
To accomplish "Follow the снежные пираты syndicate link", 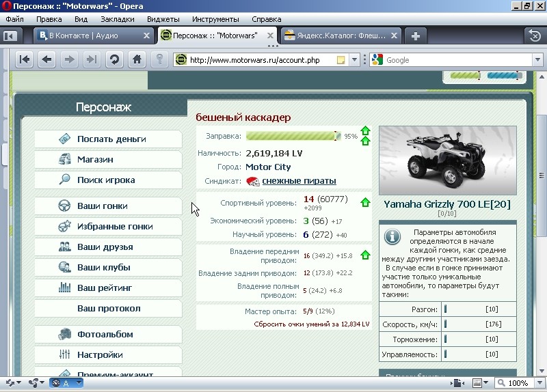I will click(x=299, y=181).
